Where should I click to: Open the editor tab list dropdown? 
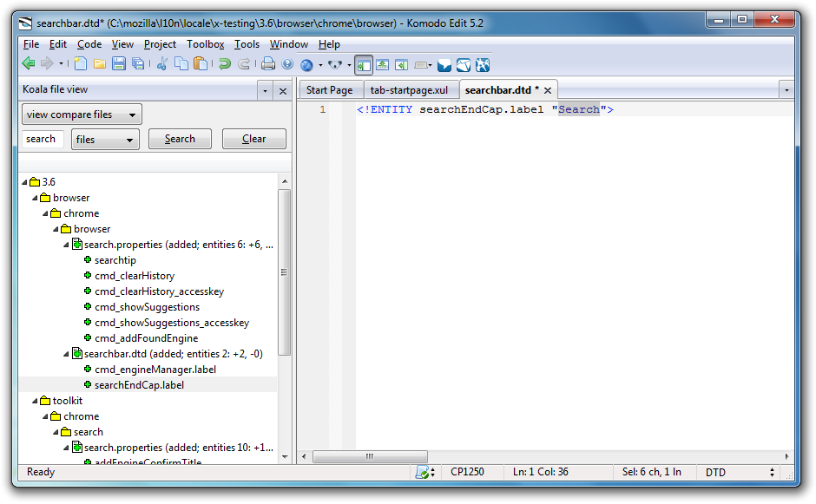pos(786,90)
